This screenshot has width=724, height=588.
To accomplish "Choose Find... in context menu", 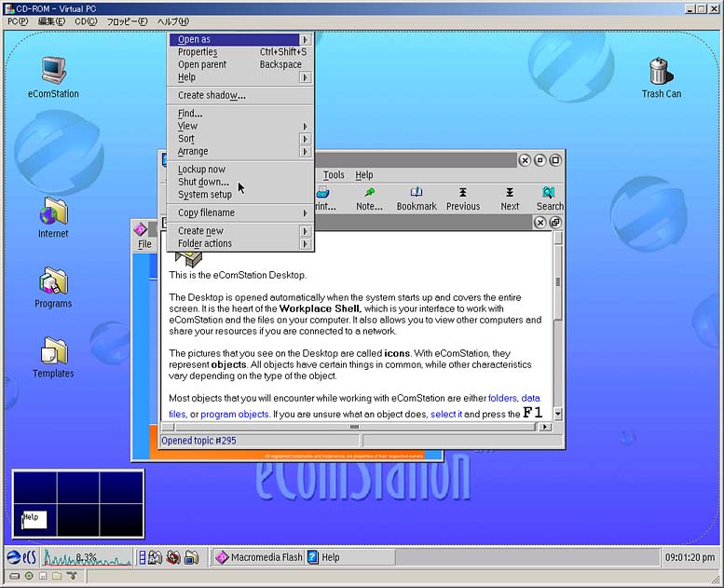I will point(241,114).
